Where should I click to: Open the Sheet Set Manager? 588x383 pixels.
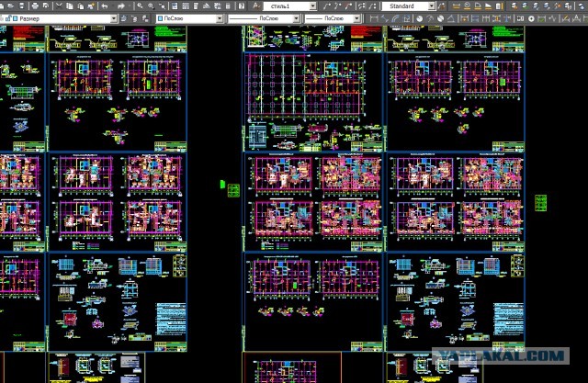click(x=206, y=6)
